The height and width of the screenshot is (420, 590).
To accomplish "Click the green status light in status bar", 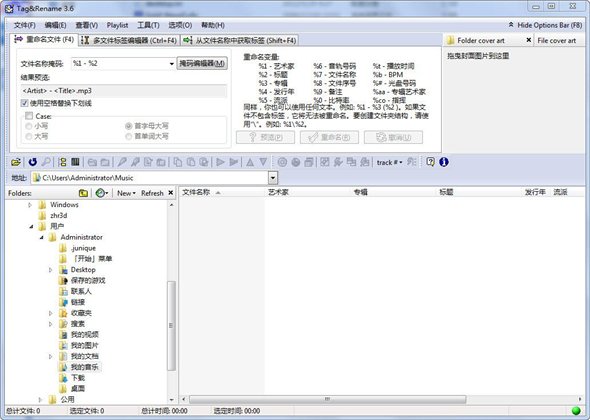I will [x=576, y=411].
